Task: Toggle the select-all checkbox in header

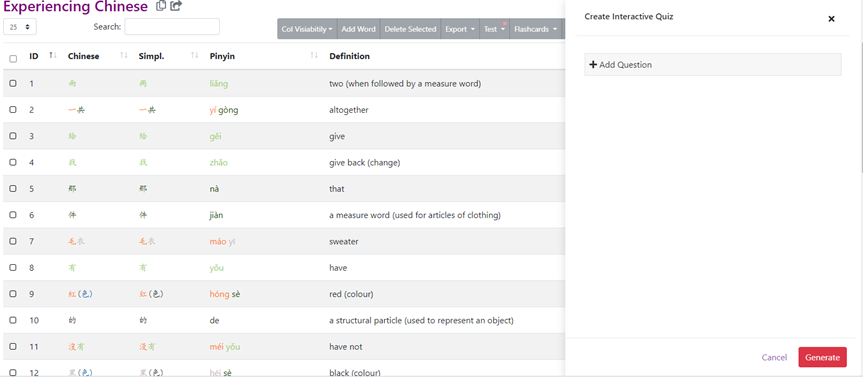Action: coord(13,58)
